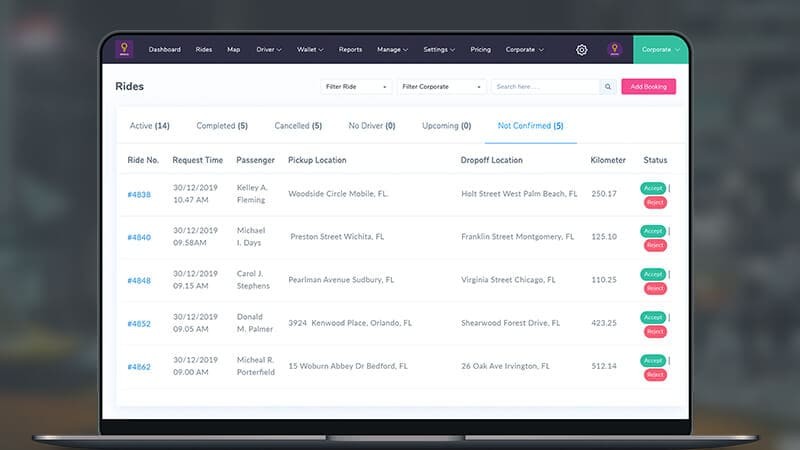The image size is (800, 450).
Task: Click the app logo in navbar
Action: pos(125,49)
